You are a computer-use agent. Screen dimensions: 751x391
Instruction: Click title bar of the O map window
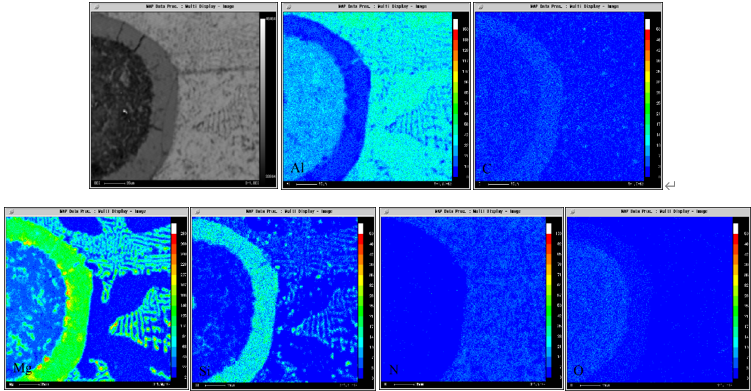click(658, 211)
